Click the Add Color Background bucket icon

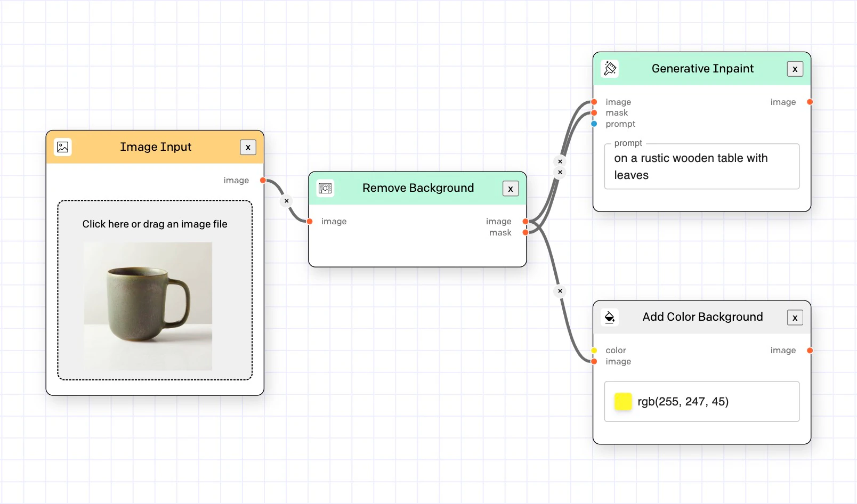[x=610, y=317]
